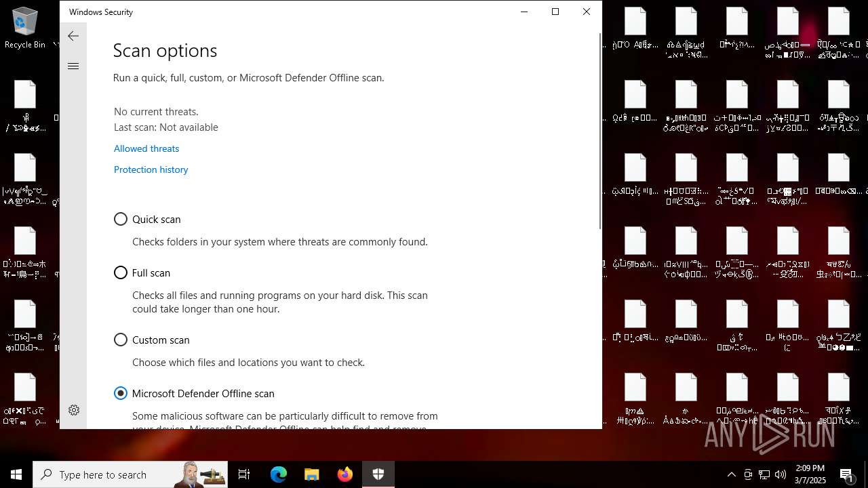Screen dimensions: 868x488
Task: Open the Windows Start menu
Action: point(16,474)
